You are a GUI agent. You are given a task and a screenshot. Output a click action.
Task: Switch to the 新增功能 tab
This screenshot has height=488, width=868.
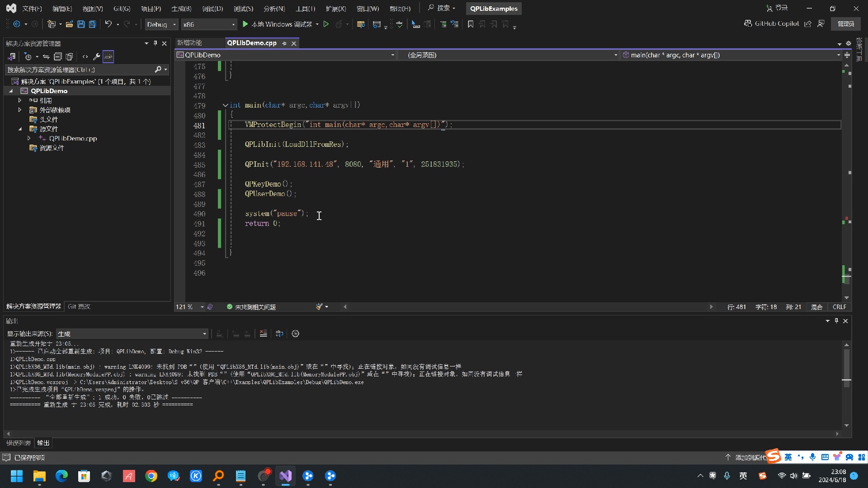point(189,43)
